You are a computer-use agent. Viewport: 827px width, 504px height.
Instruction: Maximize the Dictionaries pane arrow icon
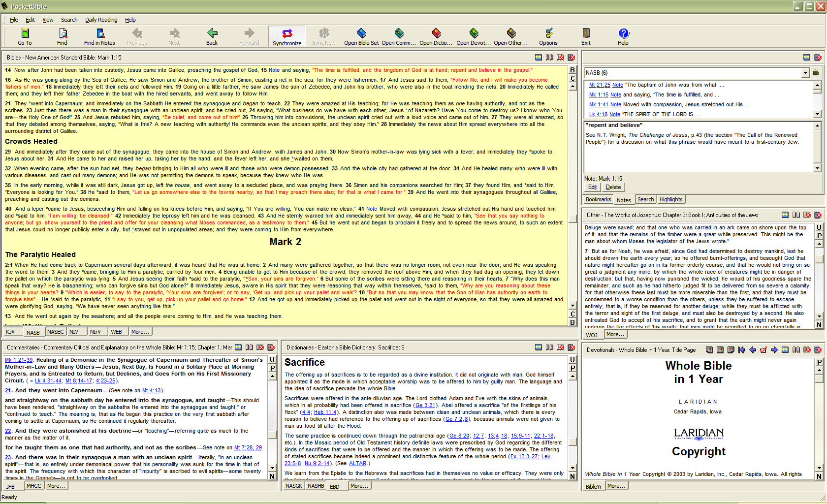point(539,347)
